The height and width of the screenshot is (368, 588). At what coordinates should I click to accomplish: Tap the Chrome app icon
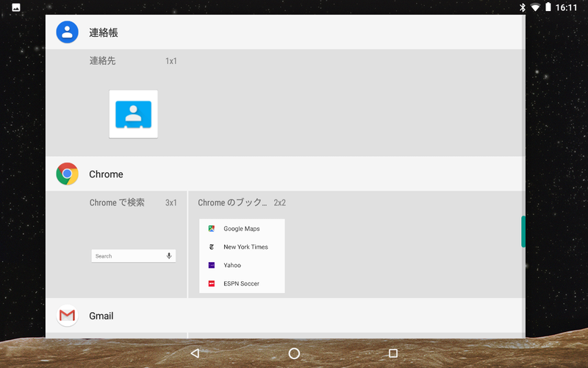coord(67,174)
